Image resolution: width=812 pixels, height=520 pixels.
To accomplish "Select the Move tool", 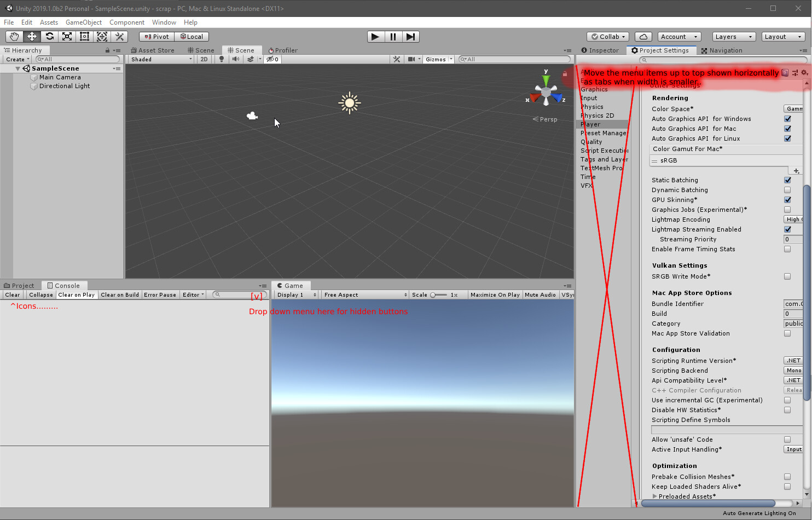I will click(x=32, y=36).
